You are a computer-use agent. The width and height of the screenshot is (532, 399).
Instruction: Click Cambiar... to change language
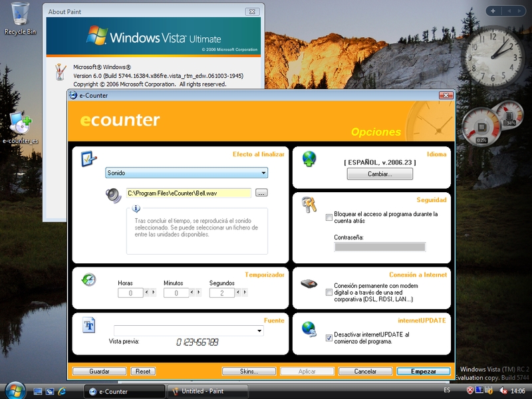380,174
